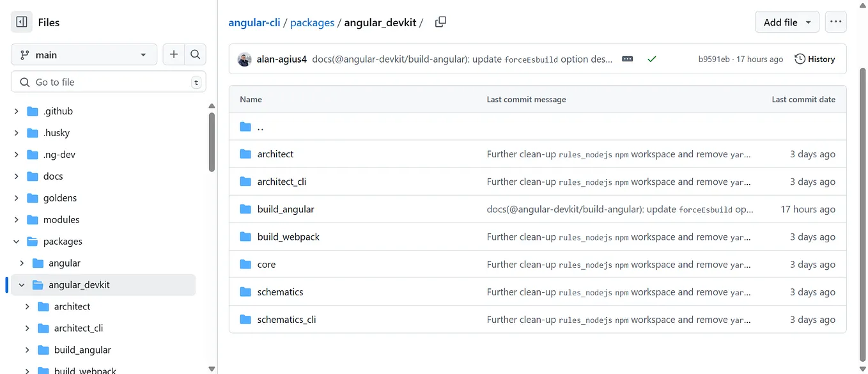Open packages breadcrumb link
868x374 pixels.
tap(312, 22)
